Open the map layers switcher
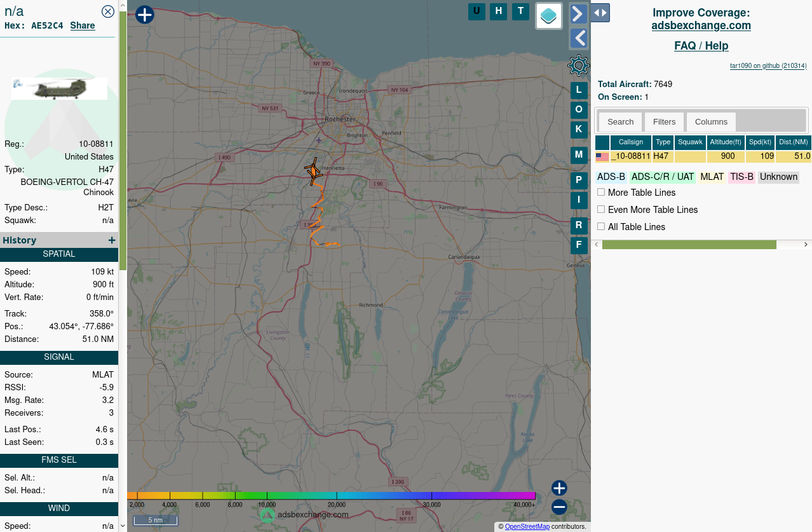The height and width of the screenshot is (532, 812). point(549,15)
